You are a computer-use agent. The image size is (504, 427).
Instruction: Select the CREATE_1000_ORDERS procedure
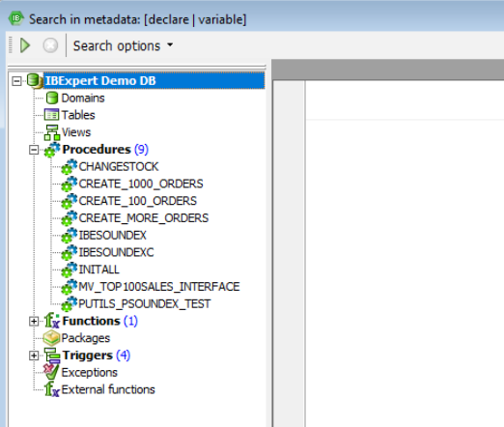[x=141, y=184]
